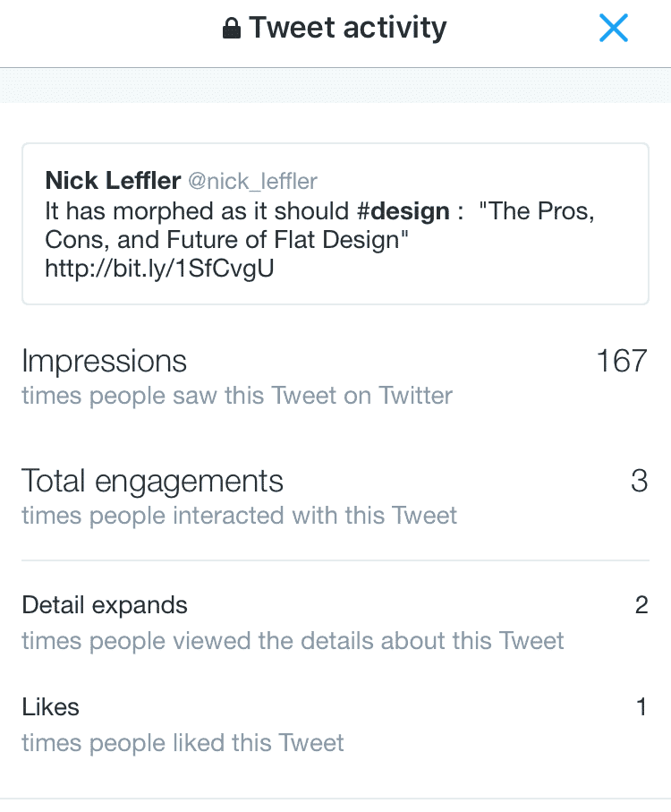Open the @nick_leffler handle

tap(252, 182)
